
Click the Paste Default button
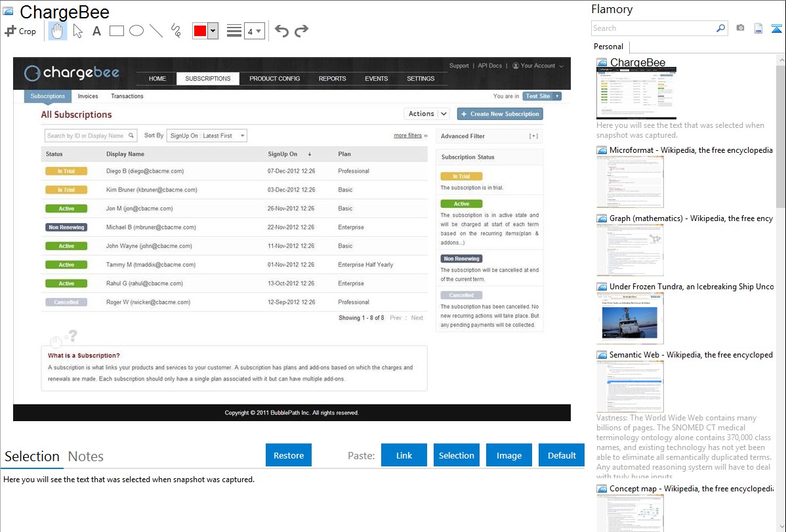pyautogui.click(x=562, y=455)
